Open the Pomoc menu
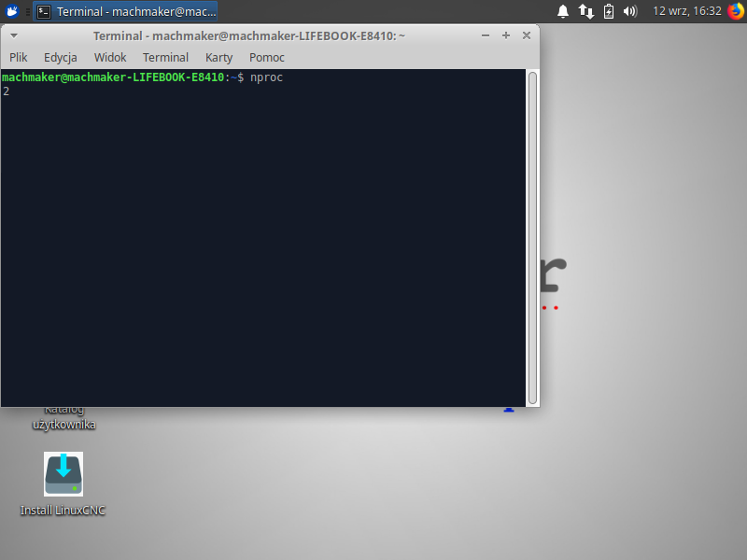Screen dimensions: 747x560 click(266, 57)
